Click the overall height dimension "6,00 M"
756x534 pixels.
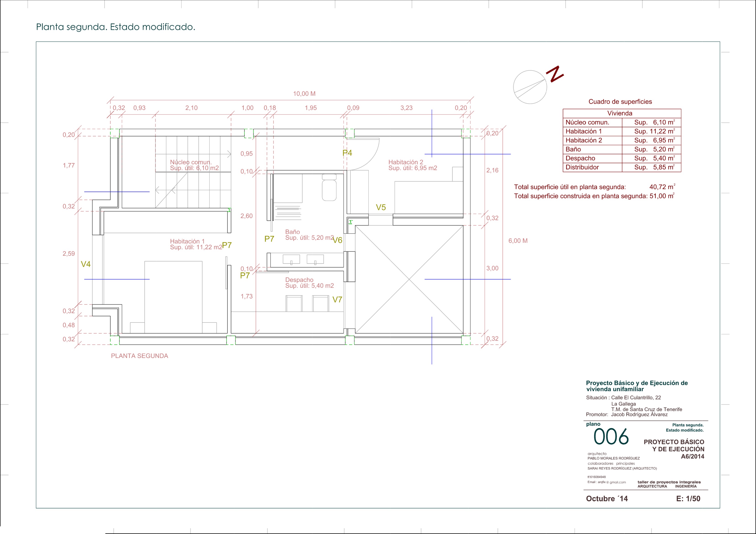(518, 241)
